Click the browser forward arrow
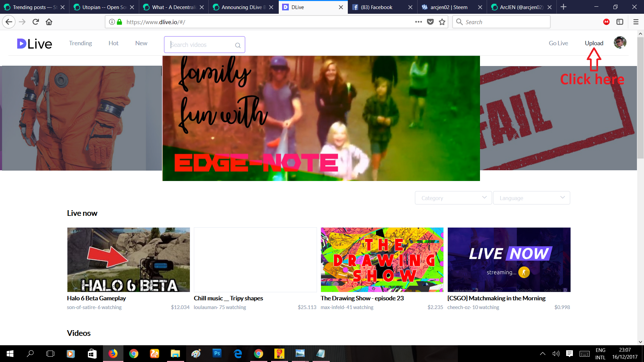The image size is (644, 362). (x=22, y=22)
